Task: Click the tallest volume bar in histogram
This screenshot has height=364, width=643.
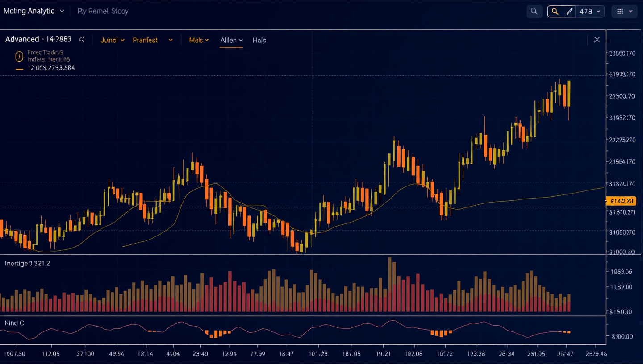Action: click(390, 285)
